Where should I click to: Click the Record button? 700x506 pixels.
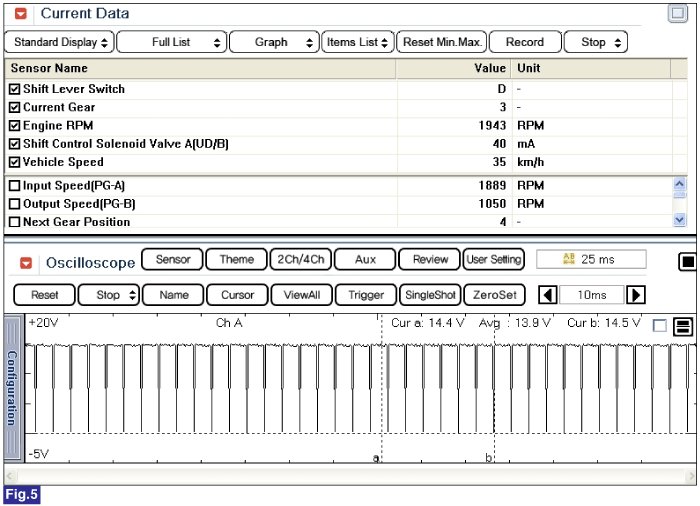tap(524, 42)
